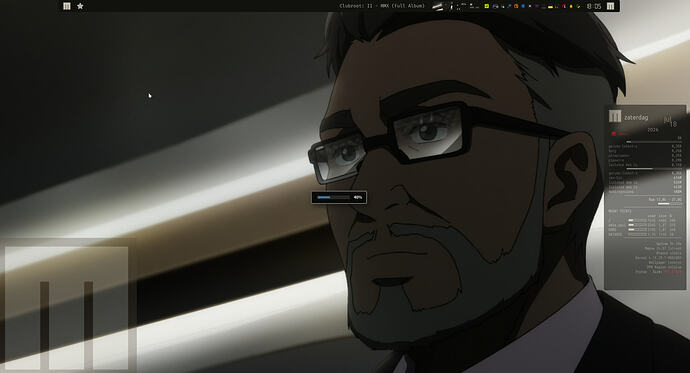This screenshot has width=690, height=373.
Task: Click the orange tray icon
Action: click(516, 6)
